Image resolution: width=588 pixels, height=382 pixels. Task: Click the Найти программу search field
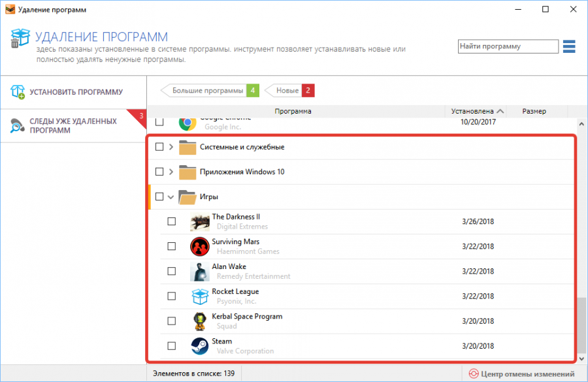point(508,46)
